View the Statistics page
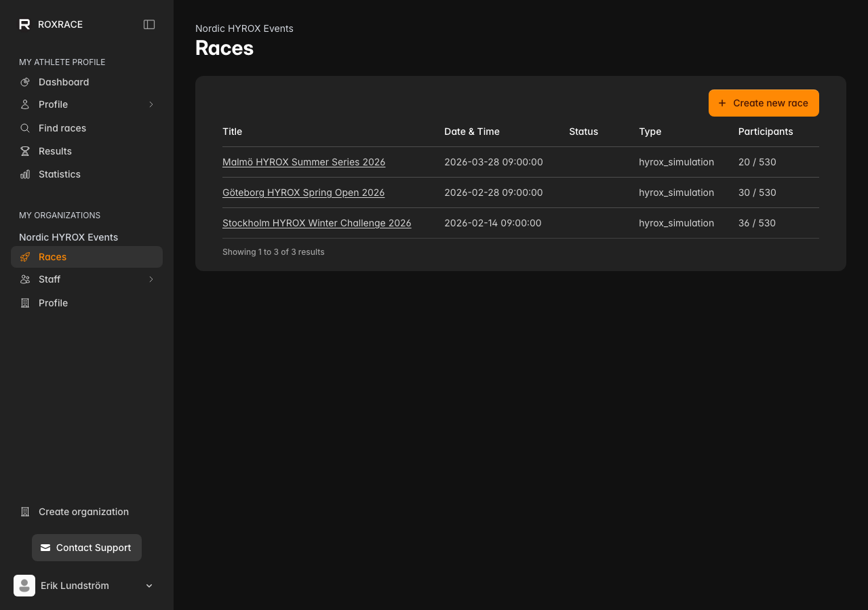The height and width of the screenshot is (610, 868). 87,174
